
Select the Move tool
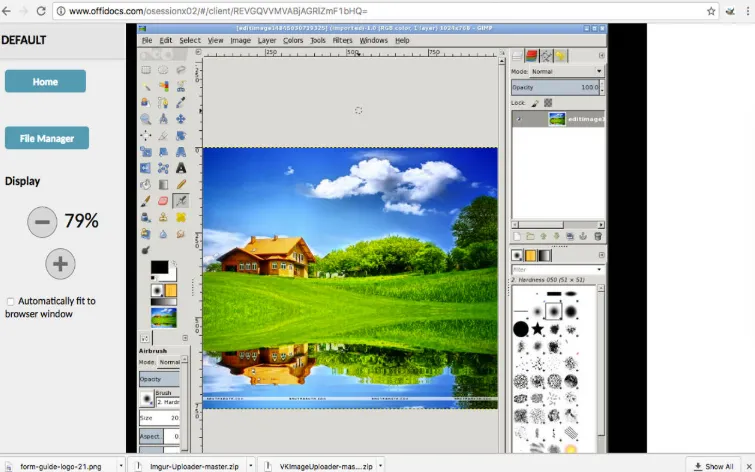(181, 119)
